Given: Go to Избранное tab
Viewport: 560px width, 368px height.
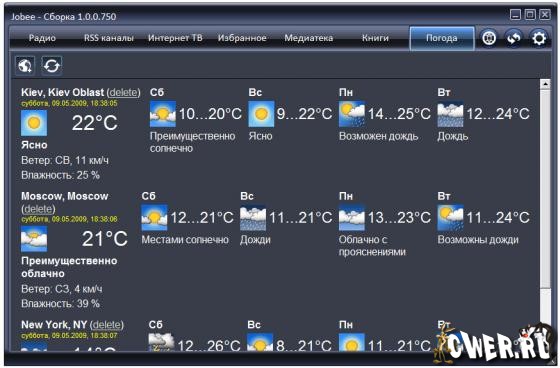Looking at the screenshot, I should point(242,38).
